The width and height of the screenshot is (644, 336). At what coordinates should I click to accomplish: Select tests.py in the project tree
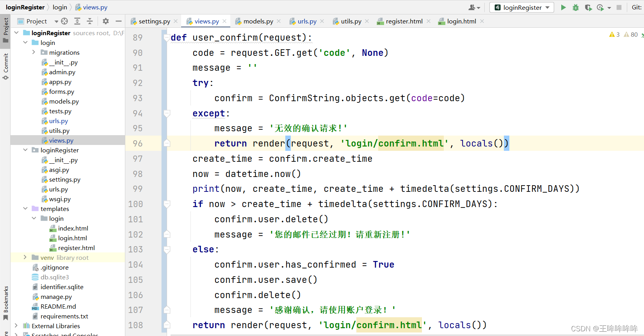click(x=60, y=111)
